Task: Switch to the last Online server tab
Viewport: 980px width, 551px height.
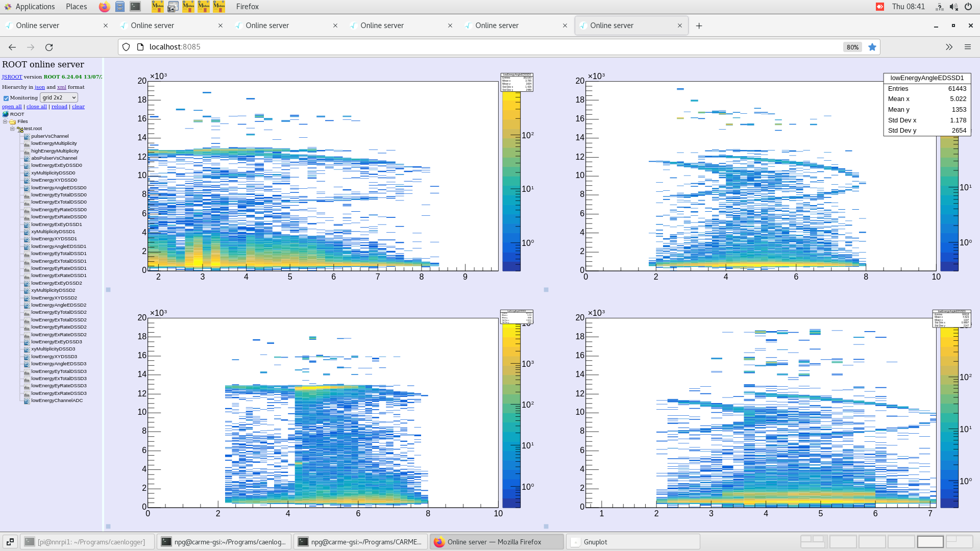Action: pos(612,25)
